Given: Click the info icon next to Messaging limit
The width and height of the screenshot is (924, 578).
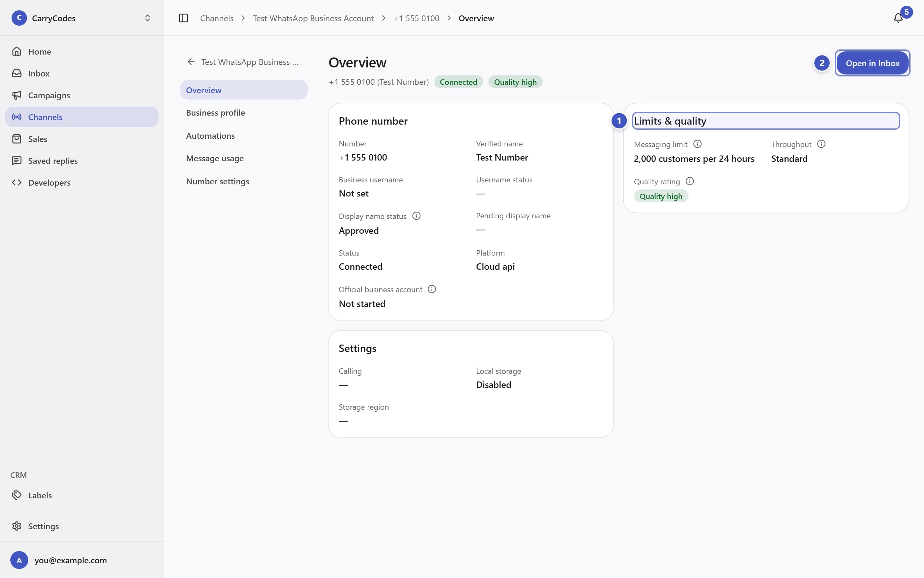Looking at the screenshot, I should [x=697, y=144].
